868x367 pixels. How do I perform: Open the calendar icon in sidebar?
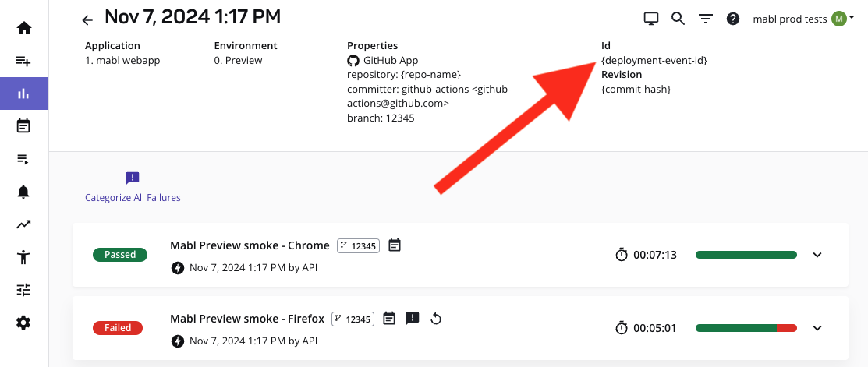pyautogui.click(x=23, y=125)
